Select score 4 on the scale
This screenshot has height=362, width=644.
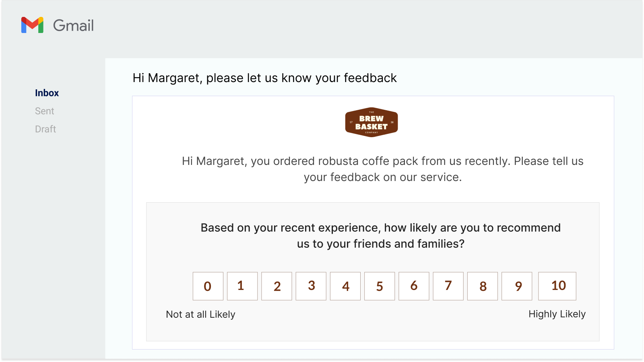(345, 286)
